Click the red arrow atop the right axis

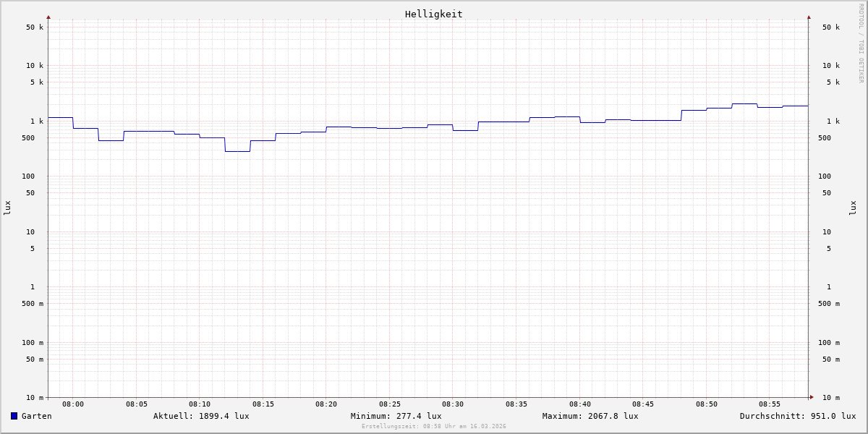point(809,17)
